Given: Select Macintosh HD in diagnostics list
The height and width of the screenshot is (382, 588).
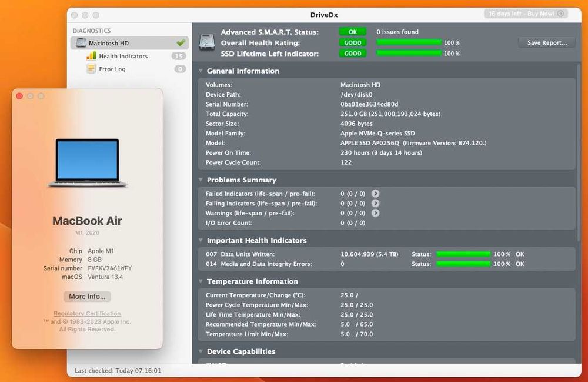Looking at the screenshot, I should coord(129,43).
